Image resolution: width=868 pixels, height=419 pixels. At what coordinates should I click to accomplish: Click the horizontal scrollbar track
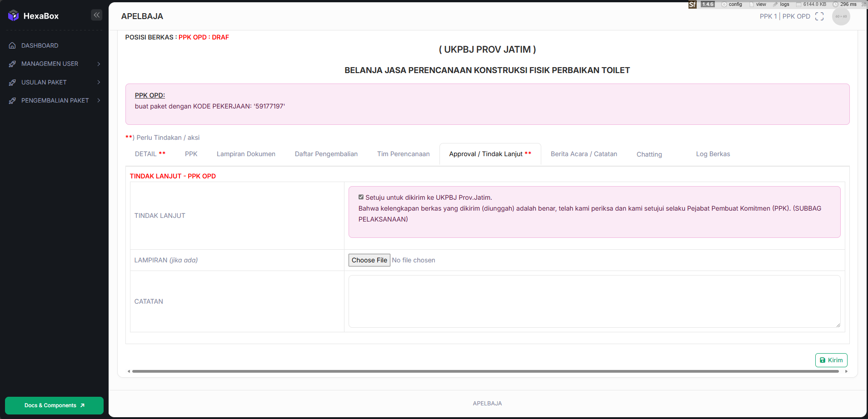pyautogui.click(x=485, y=371)
